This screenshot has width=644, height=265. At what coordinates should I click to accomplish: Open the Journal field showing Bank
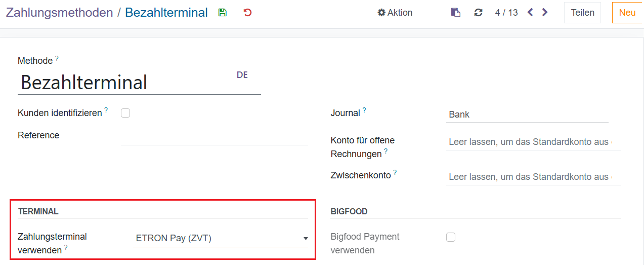tap(527, 115)
